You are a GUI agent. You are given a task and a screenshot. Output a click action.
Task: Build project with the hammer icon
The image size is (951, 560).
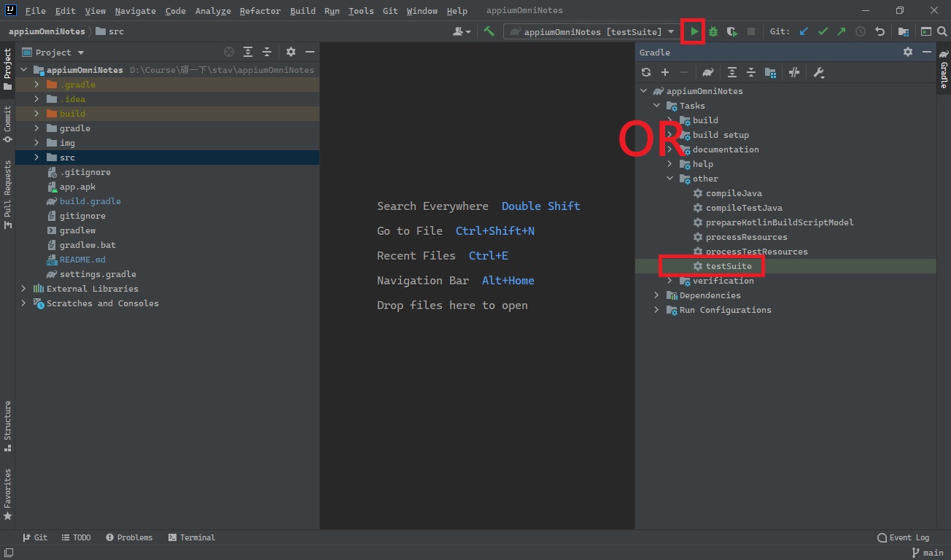tap(489, 31)
